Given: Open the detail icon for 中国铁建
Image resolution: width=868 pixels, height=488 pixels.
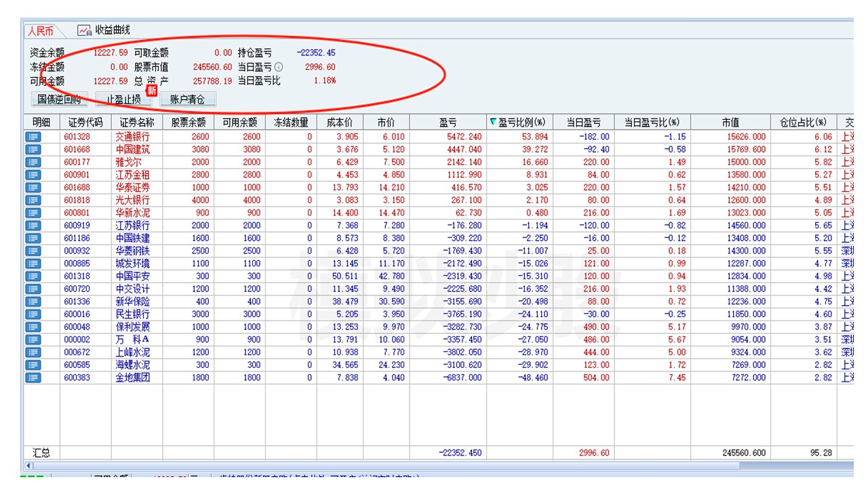Looking at the screenshot, I should (33, 239).
